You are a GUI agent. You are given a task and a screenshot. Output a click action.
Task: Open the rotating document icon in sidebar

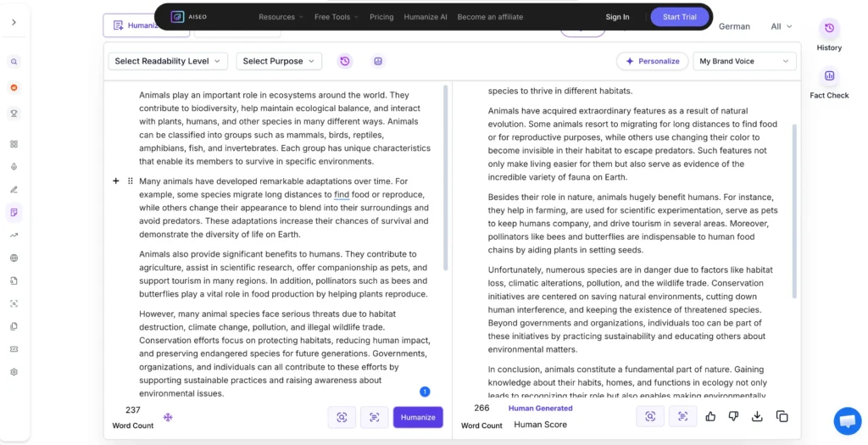pyautogui.click(x=14, y=281)
